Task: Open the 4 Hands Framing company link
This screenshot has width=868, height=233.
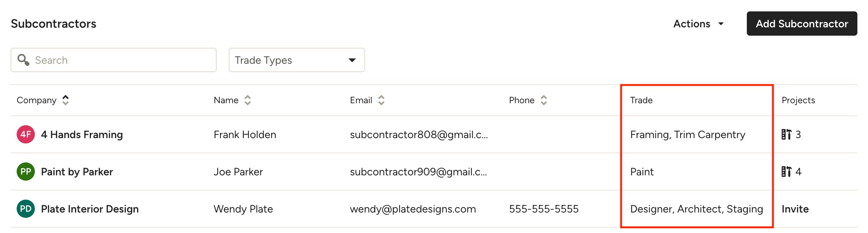Action: tap(82, 134)
